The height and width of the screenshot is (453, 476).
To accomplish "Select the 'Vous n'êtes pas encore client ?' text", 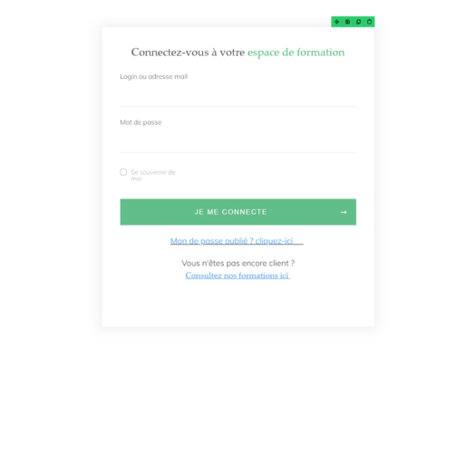I will pos(238,263).
